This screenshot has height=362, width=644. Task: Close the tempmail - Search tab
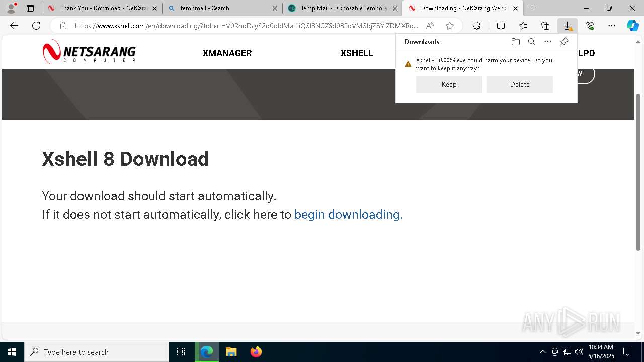275,8
